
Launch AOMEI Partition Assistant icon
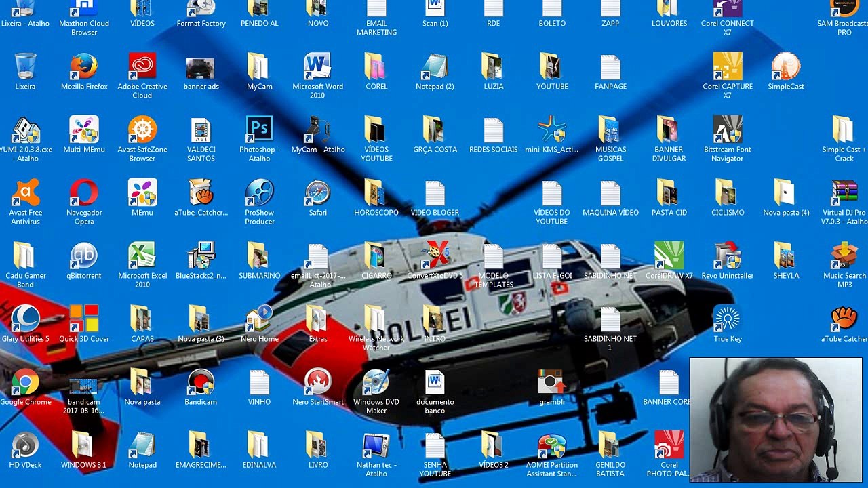[551, 445]
